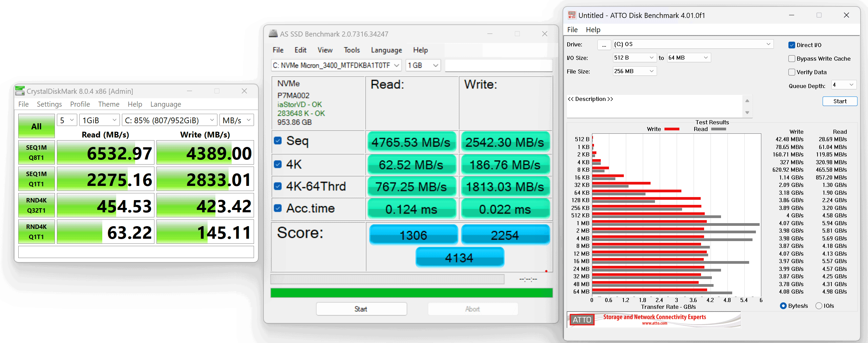The image size is (868, 343).
Task: Open ATTO Disk Benchmark File menu
Action: click(572, 30)
